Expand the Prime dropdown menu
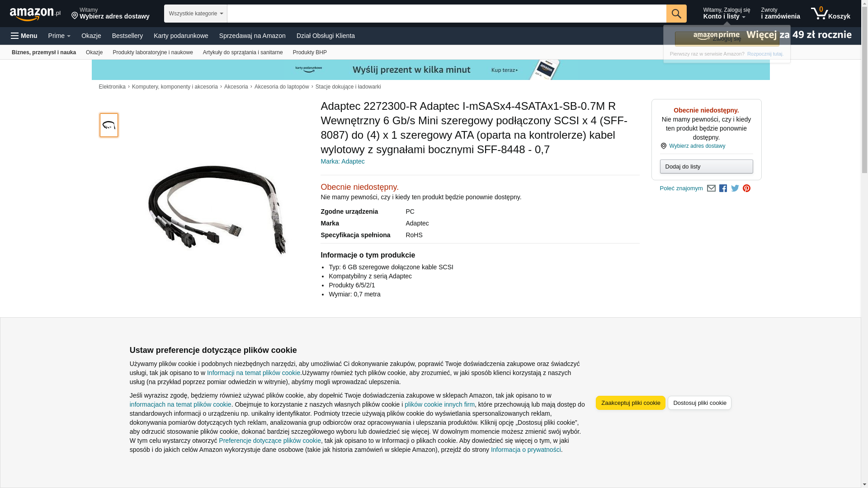This screenshot has height=488, width=868. (x=59, y=36)
